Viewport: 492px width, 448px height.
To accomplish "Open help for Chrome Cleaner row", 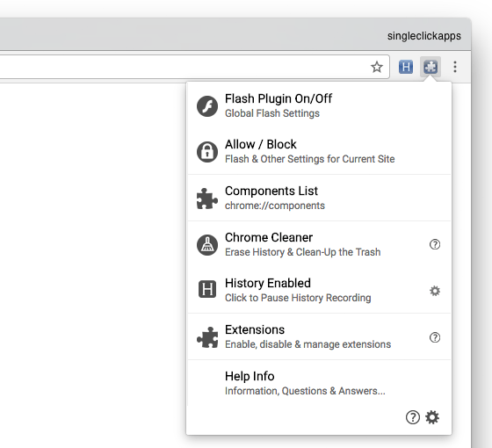I will (435, 244).
